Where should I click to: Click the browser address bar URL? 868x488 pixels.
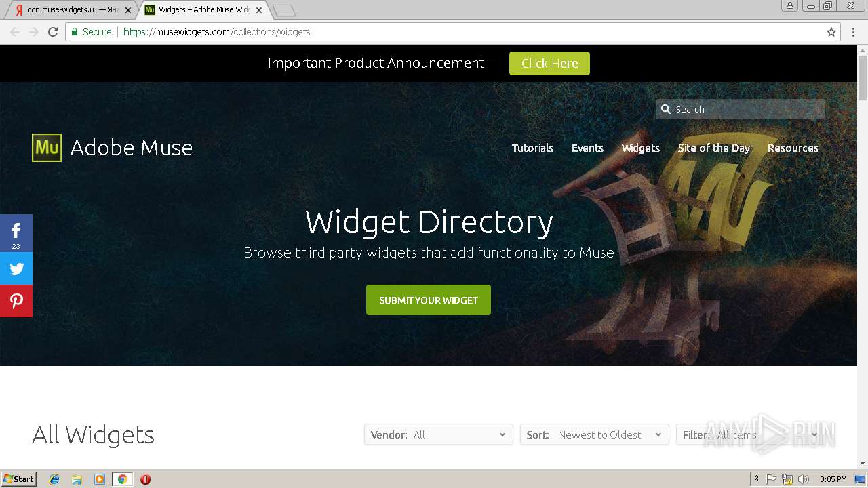pos(217,32)
